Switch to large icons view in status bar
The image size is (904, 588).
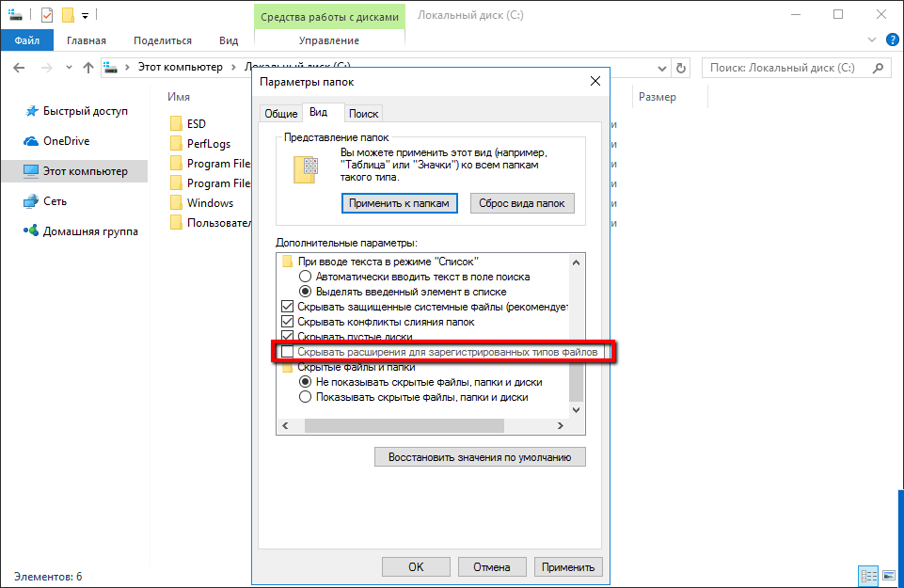(888, 575)
